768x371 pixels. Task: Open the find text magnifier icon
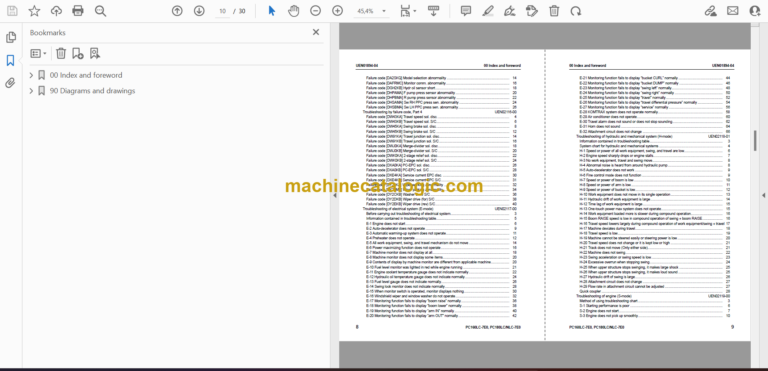click(100, 11)
